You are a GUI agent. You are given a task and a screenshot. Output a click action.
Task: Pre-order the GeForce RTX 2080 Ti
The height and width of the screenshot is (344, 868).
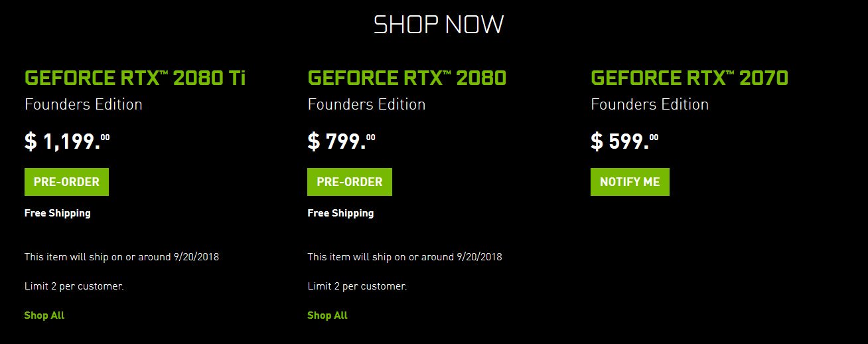pos(66,182)
